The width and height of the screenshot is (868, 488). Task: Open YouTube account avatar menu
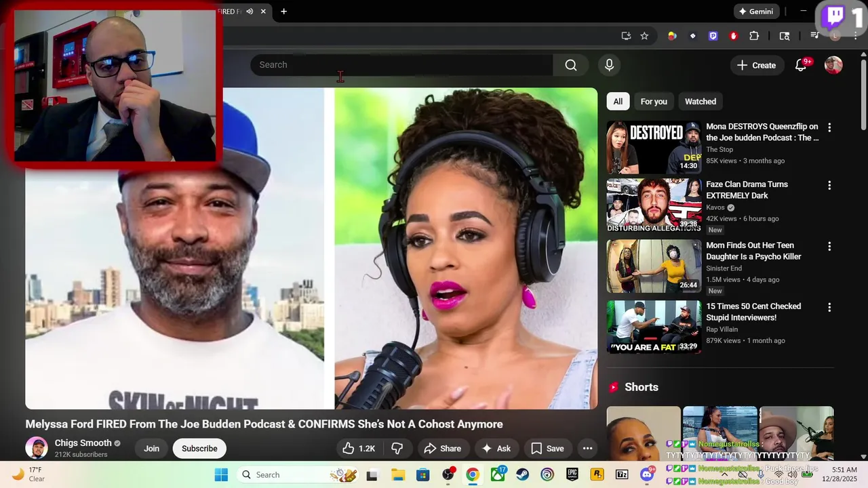pos(833,65)
